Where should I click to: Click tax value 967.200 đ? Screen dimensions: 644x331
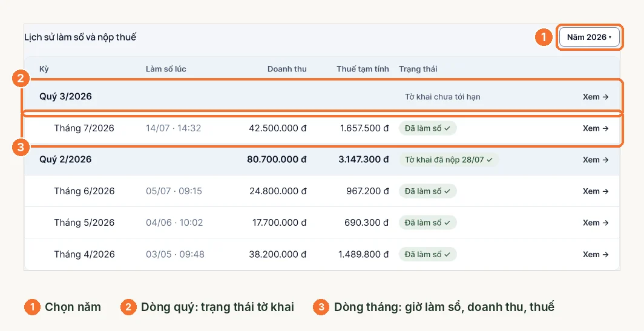click(367, 191)
